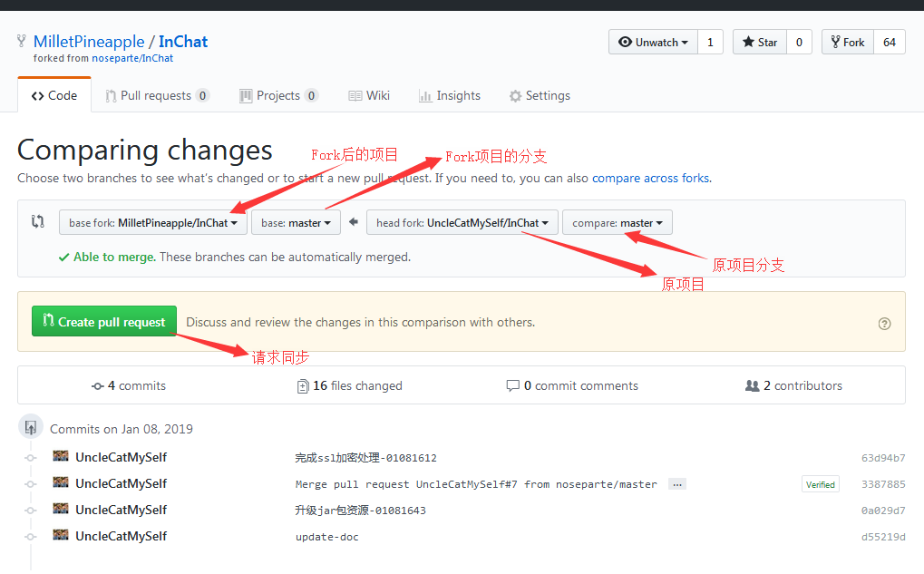Viewport: 924px width, 574px height.
Task: Open UncleCatMySelf author on 63d94b7 commit row
Action: point(121,457)
